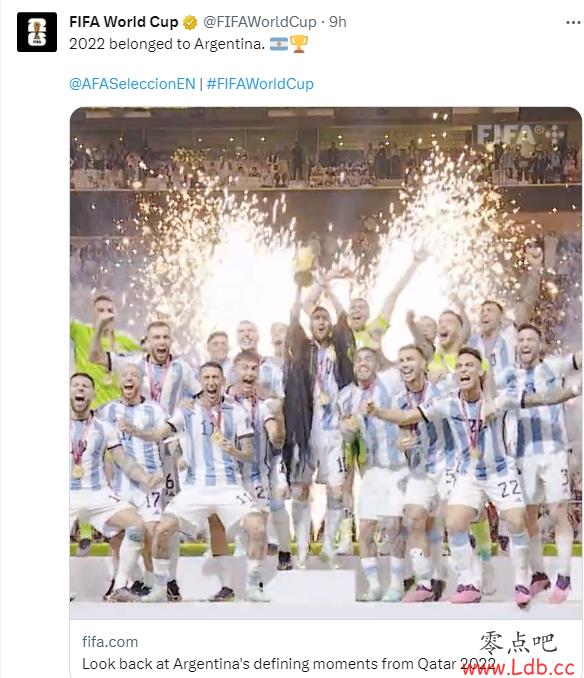Click the trophy emoji in the tweet
The width and height of the screenshot is (584, 678).
pos(299,44)
